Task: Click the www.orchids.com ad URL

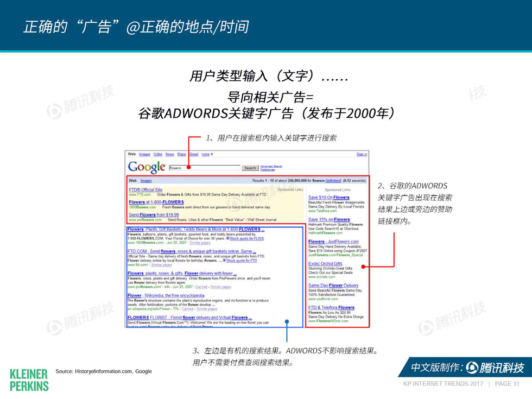Action: click(x=321, y=277)
